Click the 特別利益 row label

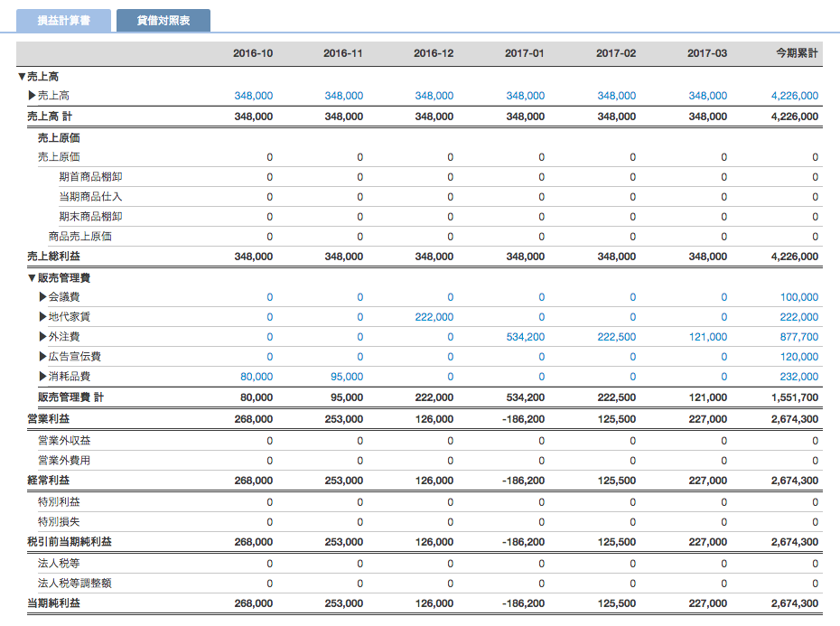click(x=59, y=502)
